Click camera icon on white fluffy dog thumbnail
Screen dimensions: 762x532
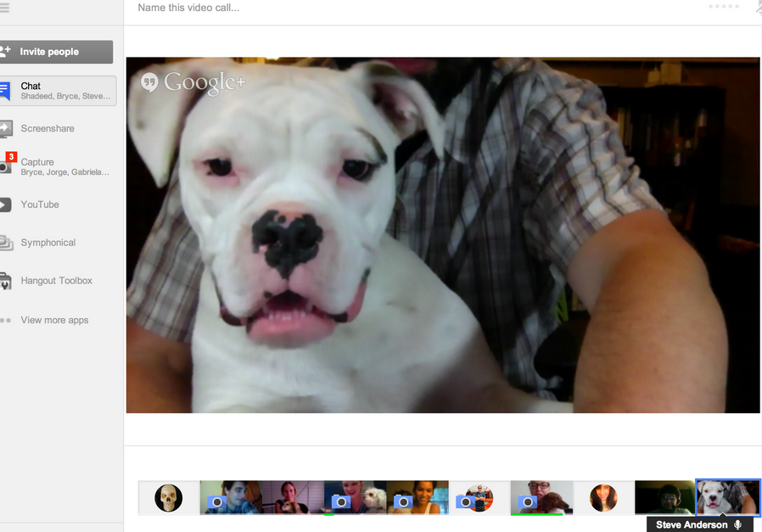tap(341, 502)
